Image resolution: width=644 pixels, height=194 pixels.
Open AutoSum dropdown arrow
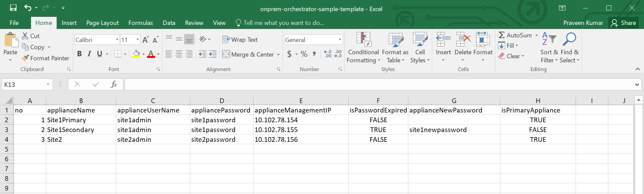[x=536, y=35]
